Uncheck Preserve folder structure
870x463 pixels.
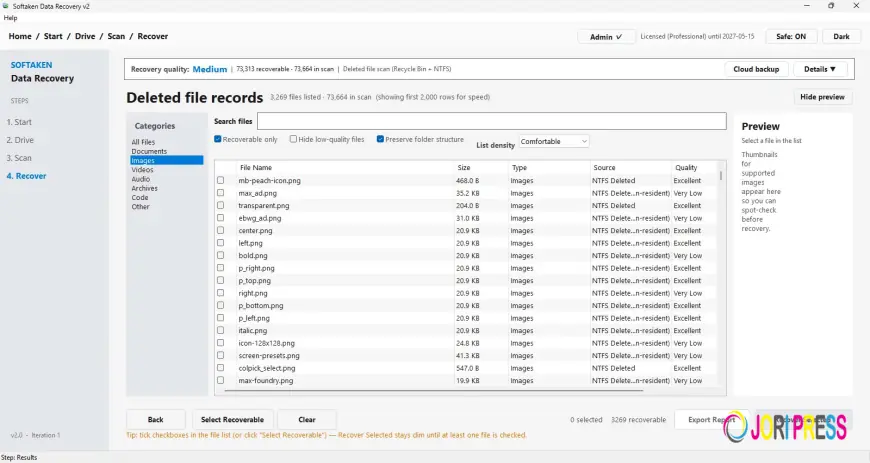point(380,139)
